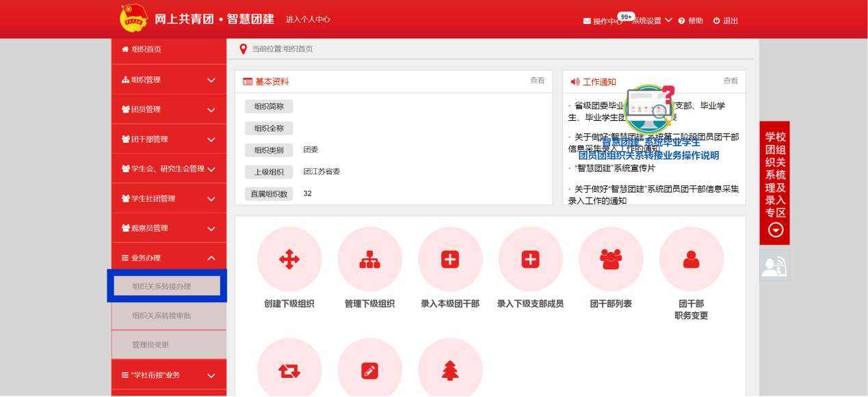Open the 学校团组织关系梳理及录入专区 side banner
This screenshot has height=397, width=868.
[774, 182]
